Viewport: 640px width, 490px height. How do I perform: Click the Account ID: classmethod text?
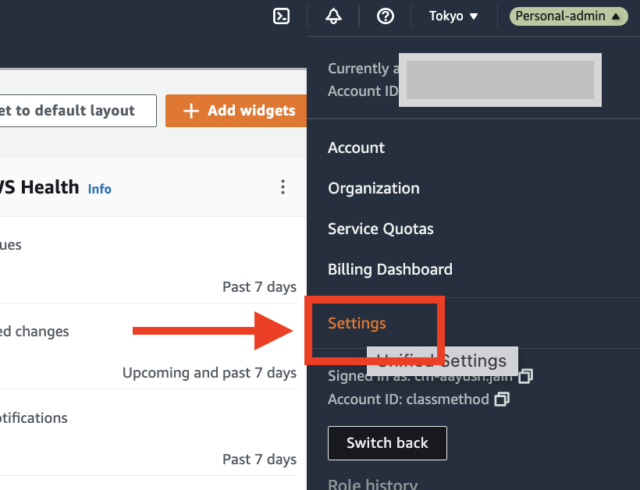point(408,399)
